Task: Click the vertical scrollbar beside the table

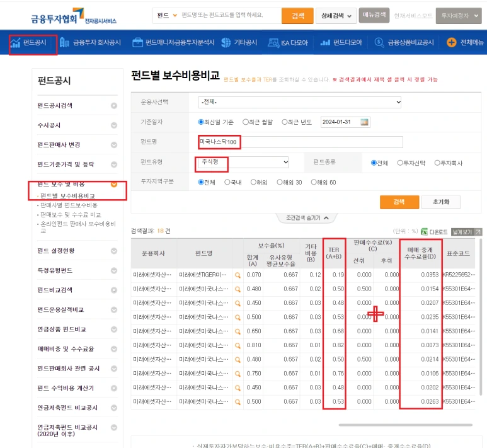Action: [x=481, y=317]
